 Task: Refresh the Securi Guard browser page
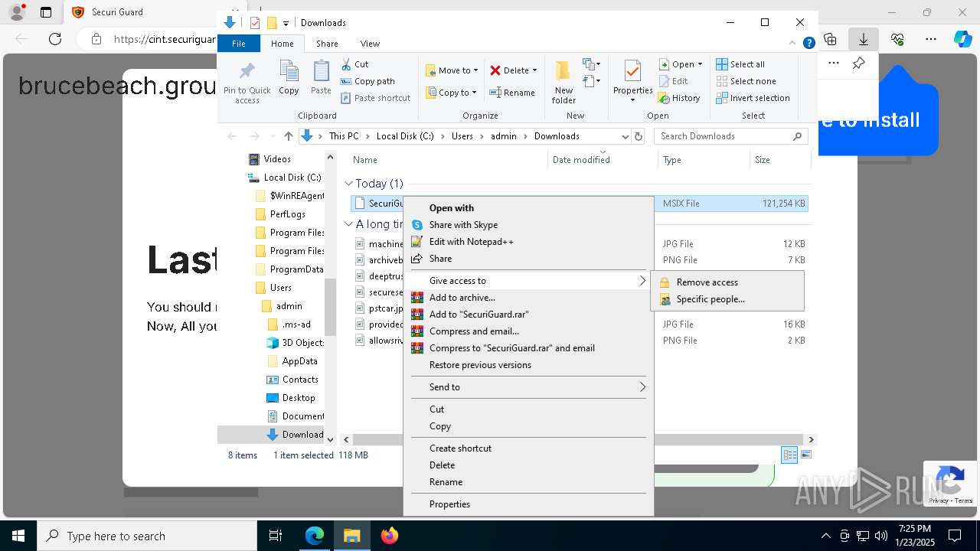tap(55, 39)
